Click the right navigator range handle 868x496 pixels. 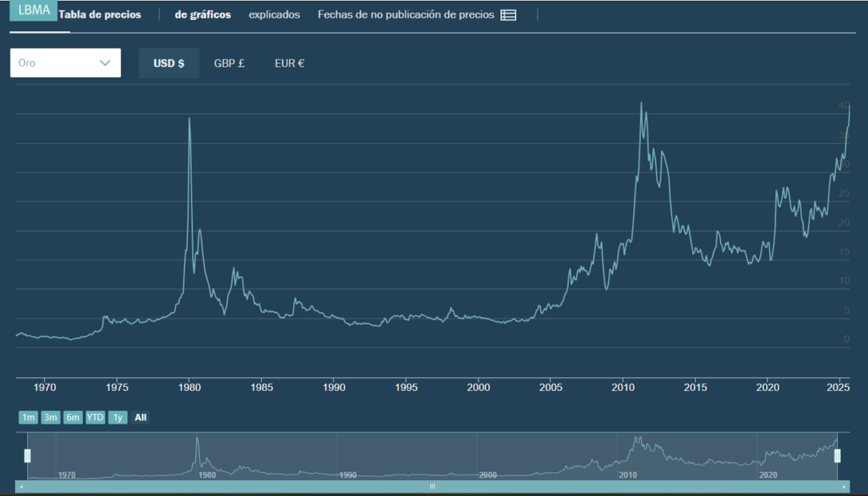coord(837,455)
